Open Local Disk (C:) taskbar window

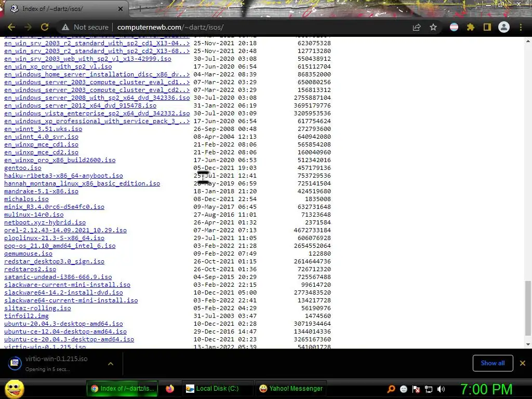click(x=218, y=389)
